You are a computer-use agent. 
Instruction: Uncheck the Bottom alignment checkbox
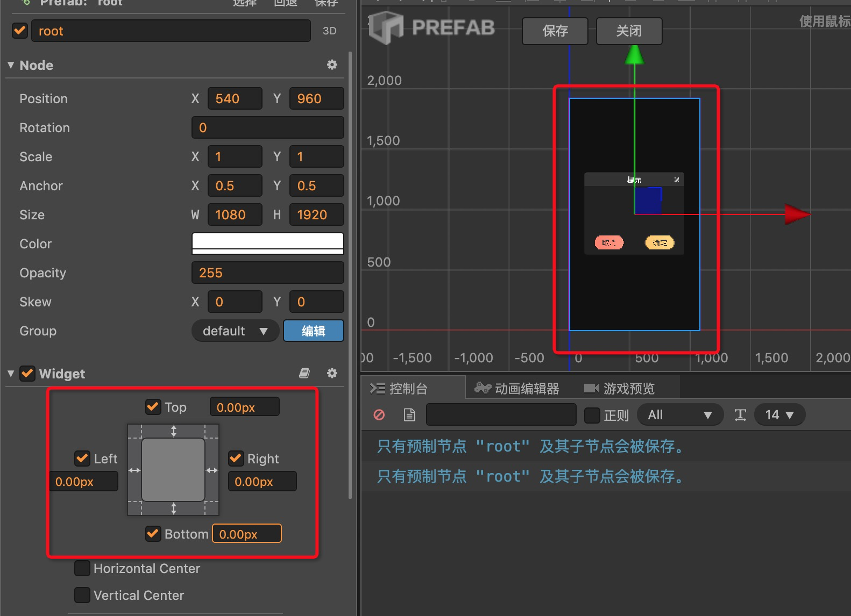coord(153,534)
